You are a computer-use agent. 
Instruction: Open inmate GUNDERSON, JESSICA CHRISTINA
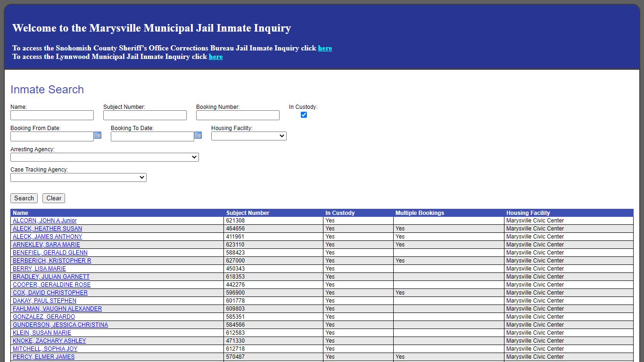click(60, 325)
